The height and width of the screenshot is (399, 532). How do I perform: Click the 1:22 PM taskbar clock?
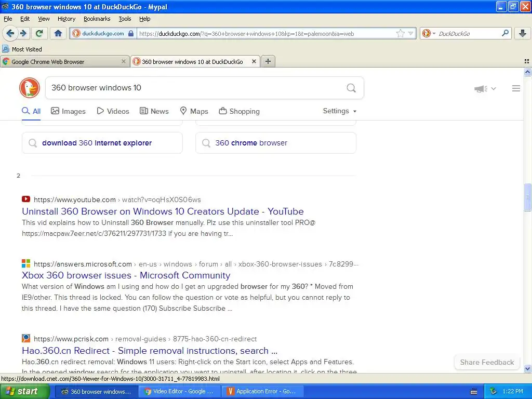(x=513, y=391)
